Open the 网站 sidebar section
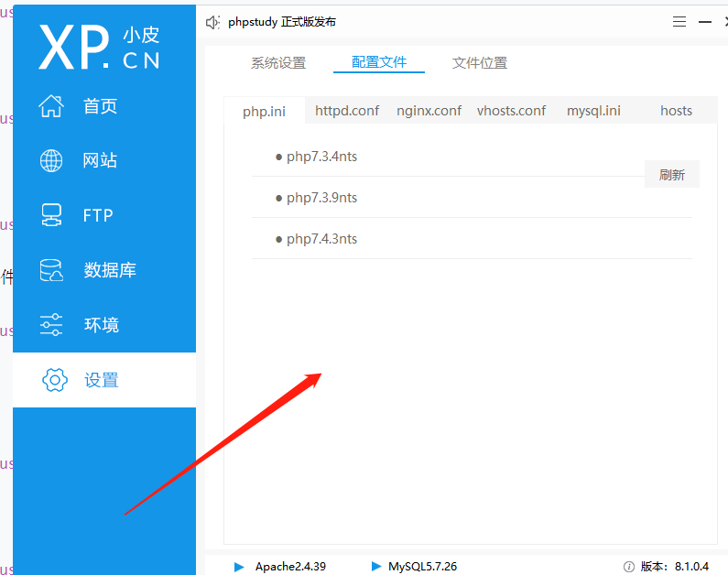Viewport: 728px width, 575px height. click(100, 160)
